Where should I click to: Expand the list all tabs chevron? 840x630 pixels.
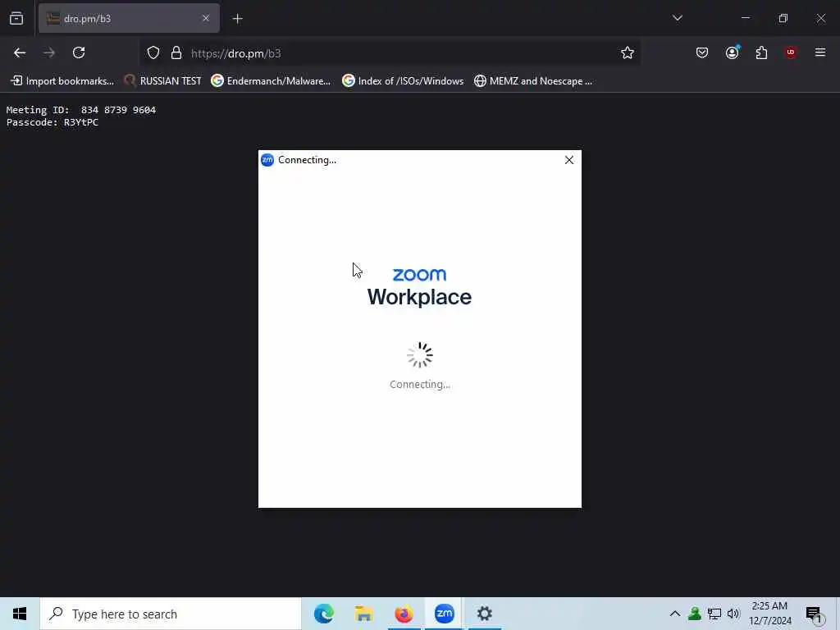(x=677, y=18)
